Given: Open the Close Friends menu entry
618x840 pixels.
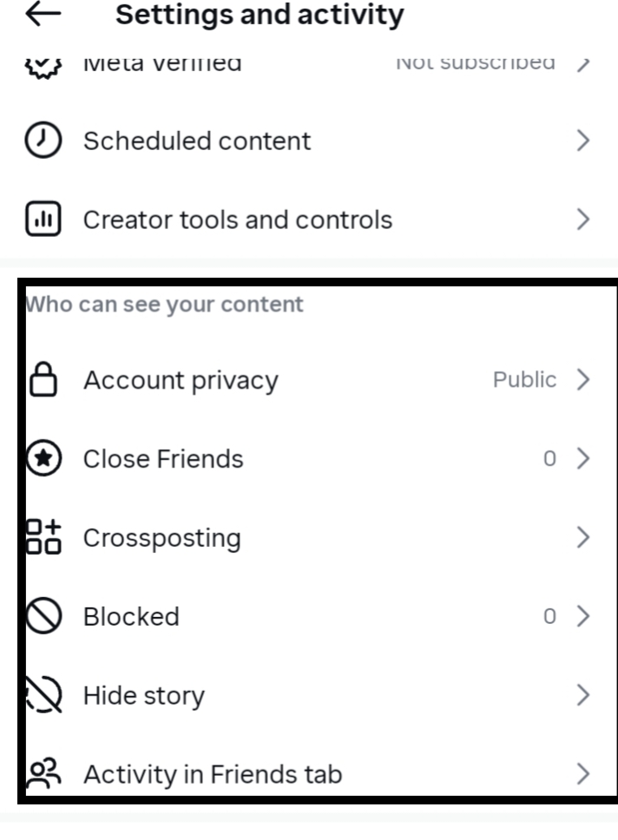Looking at the screenshot, I should [163, 459].
